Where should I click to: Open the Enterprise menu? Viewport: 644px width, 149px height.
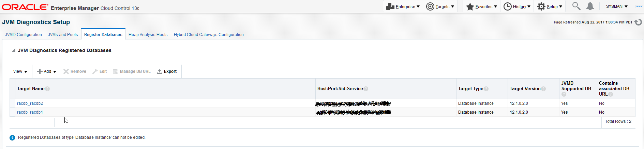tap(403, 6)
